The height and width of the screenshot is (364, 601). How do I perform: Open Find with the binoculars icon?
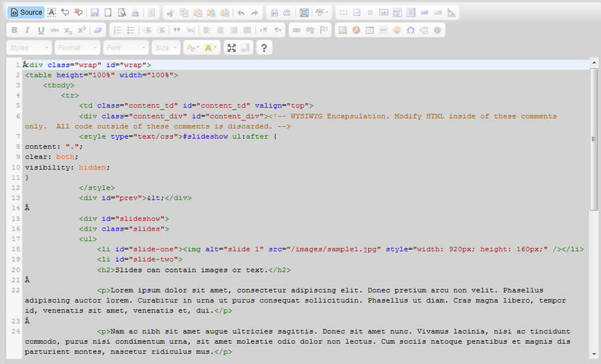tap(274, 13)
